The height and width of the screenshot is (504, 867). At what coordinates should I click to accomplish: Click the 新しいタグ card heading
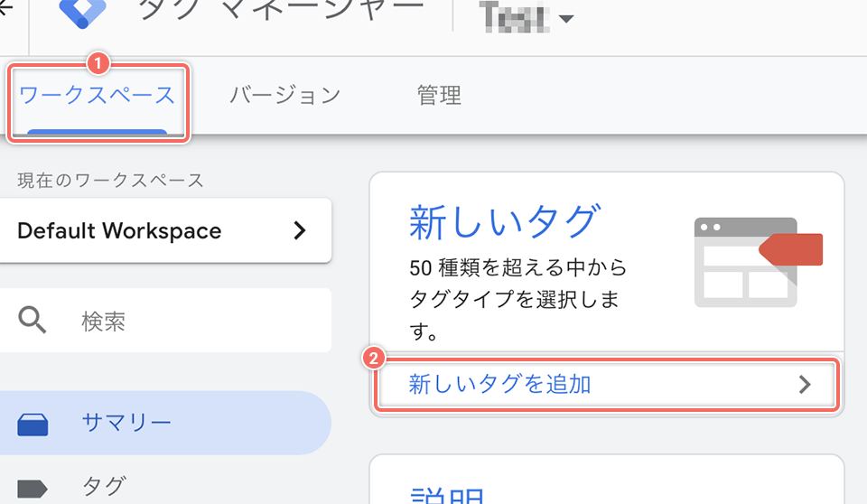(504, 222)
